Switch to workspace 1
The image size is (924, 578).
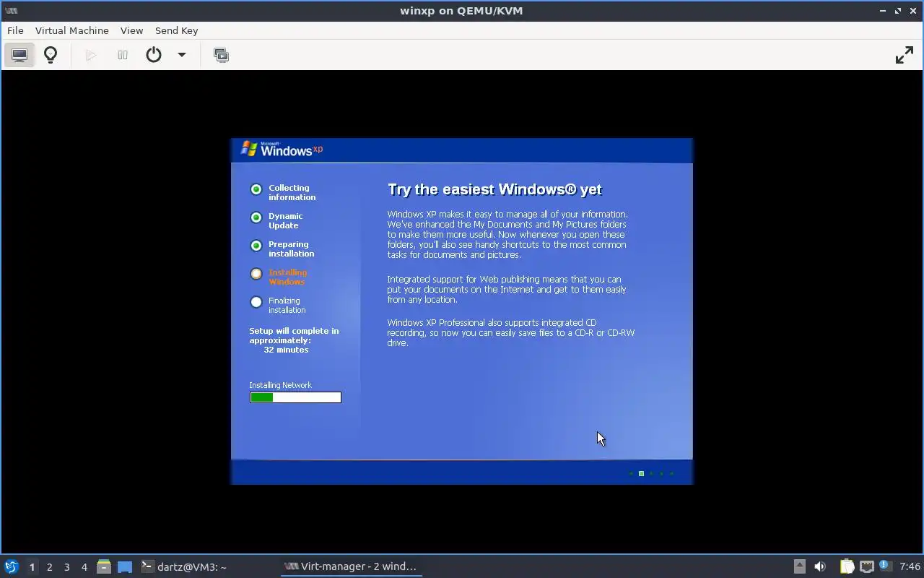tap(32, 567)
